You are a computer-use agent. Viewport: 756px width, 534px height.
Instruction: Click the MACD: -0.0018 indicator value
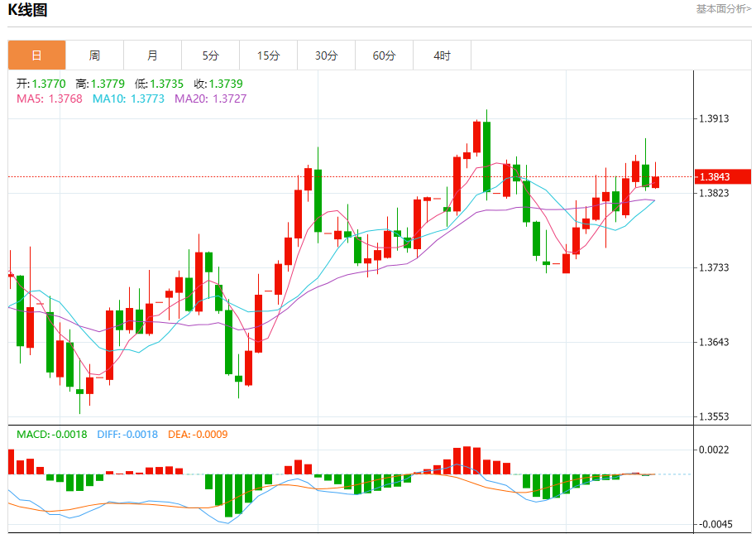pyautogui.click(x=51, y=434)
